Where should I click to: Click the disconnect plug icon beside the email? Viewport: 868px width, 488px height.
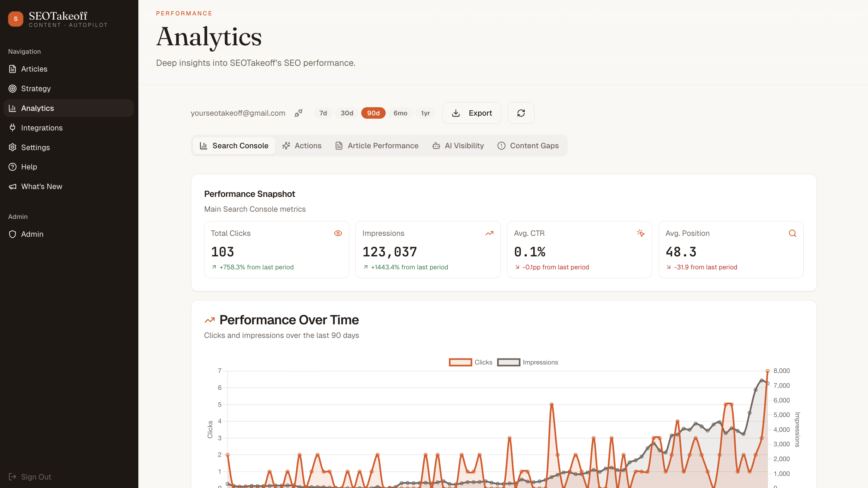click(298, 113)
